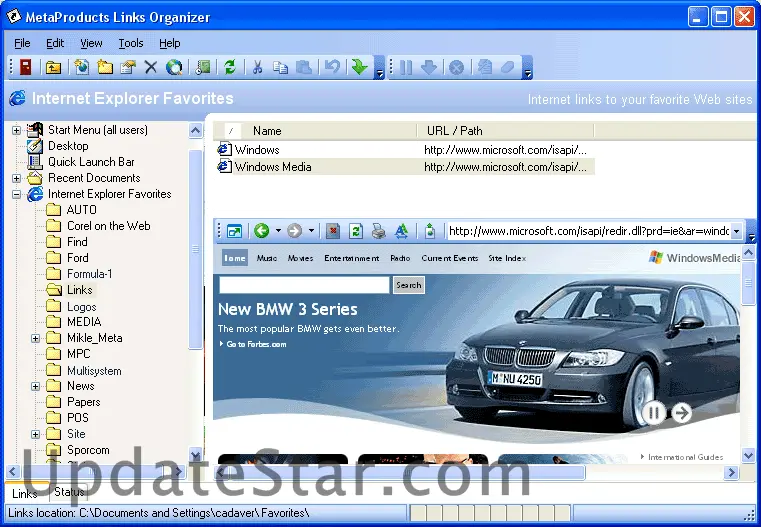
Task: Open the View menu
Action: (91, 43)
